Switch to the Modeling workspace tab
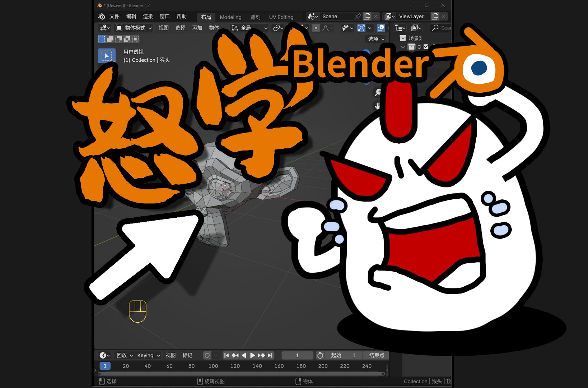Image resolution: width=588 pixels, height=388 pixels. tap(230, 17)
